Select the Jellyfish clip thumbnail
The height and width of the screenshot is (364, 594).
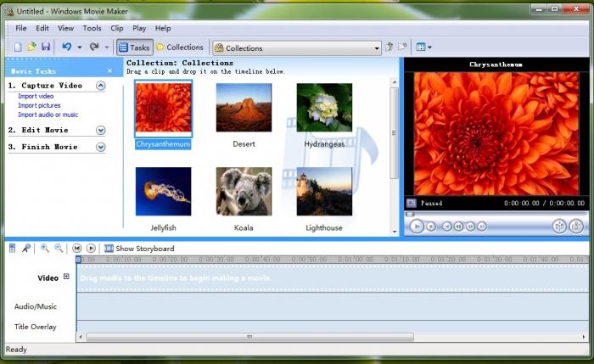pos(163,191)
